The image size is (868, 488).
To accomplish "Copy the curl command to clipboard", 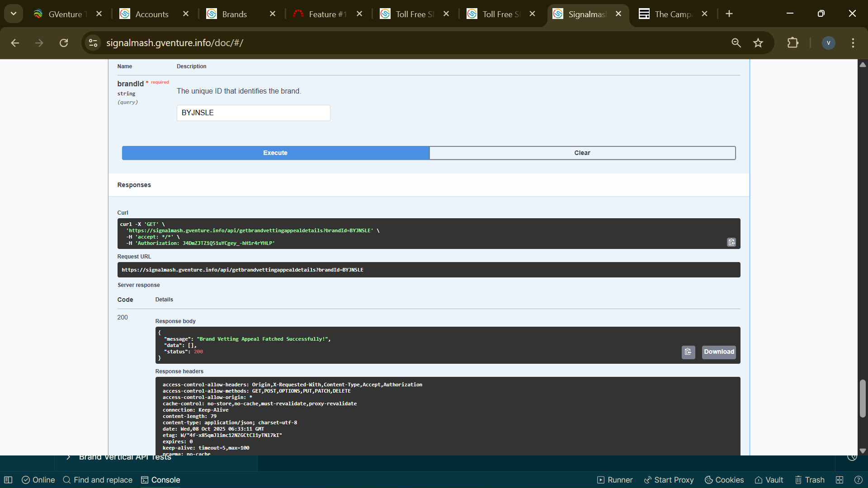I will [x=731, y=243].
